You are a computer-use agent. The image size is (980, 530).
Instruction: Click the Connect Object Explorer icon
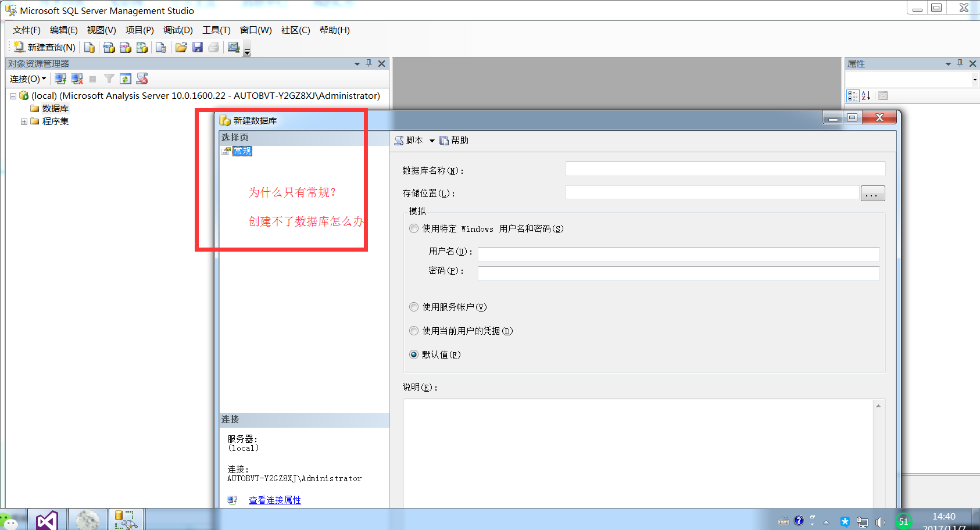pos(60,79)
